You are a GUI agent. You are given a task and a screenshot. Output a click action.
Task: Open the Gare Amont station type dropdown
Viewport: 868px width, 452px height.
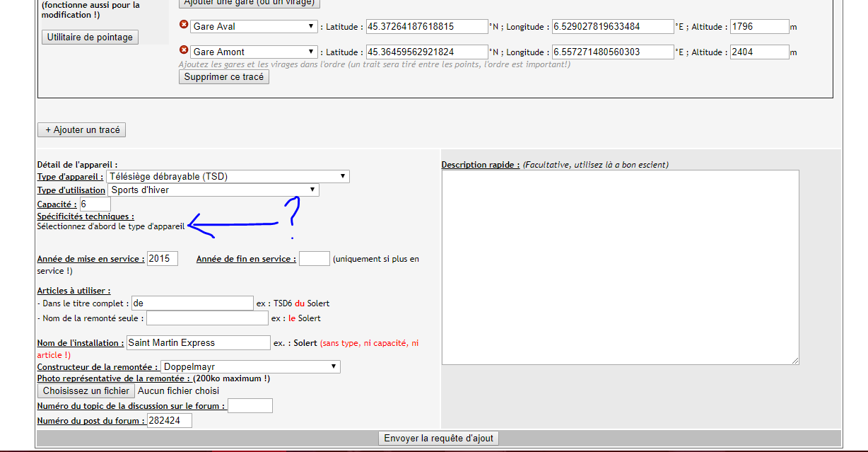tap(254, 52)
